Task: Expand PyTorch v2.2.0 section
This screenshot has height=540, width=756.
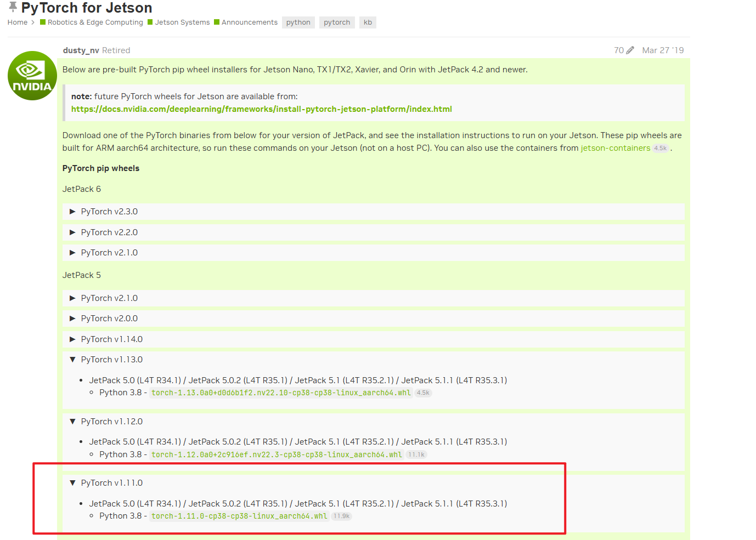Action: point(374,232)
